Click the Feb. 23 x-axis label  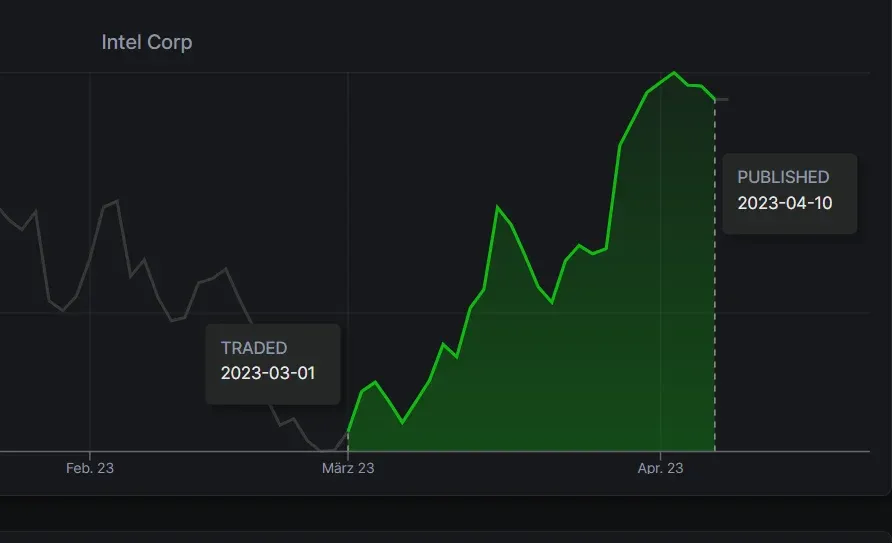(x=90, y=468)
